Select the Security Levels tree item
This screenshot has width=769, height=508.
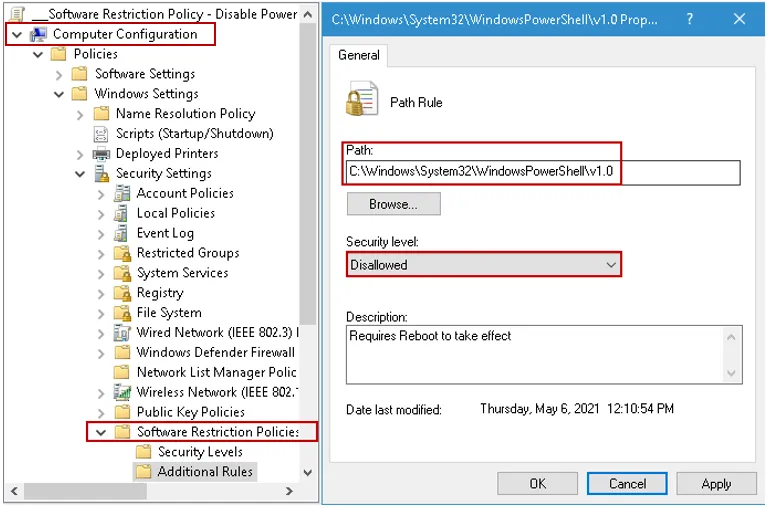pyautogui.click(x=199, y=452)
